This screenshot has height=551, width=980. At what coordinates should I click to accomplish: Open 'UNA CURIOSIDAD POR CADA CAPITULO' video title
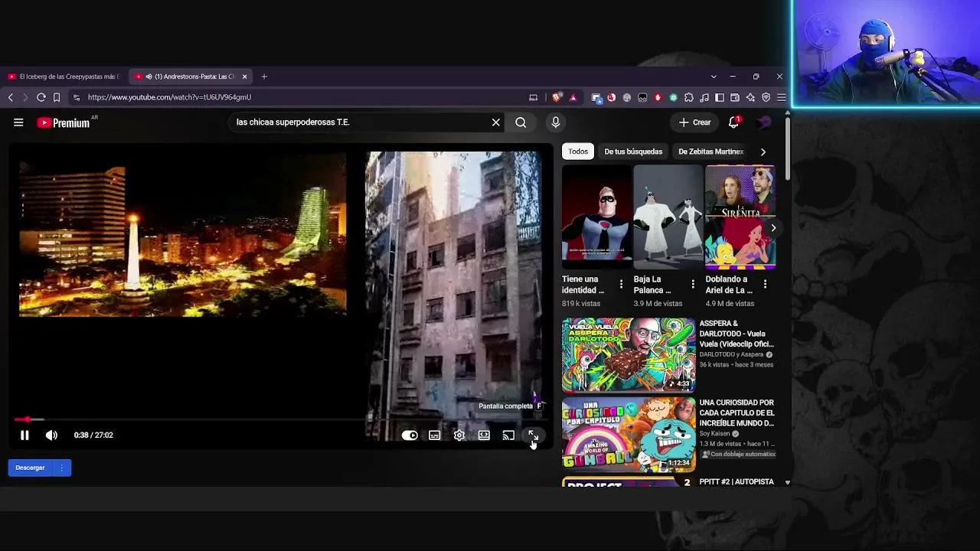pos(737,412)
